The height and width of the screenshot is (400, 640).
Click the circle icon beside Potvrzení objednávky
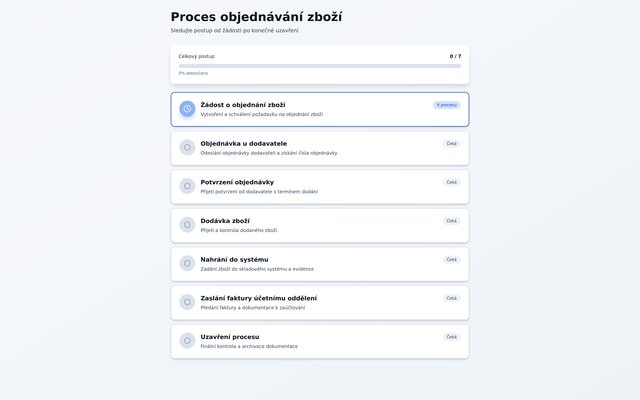pyautogui.click(x=187, y=186)
